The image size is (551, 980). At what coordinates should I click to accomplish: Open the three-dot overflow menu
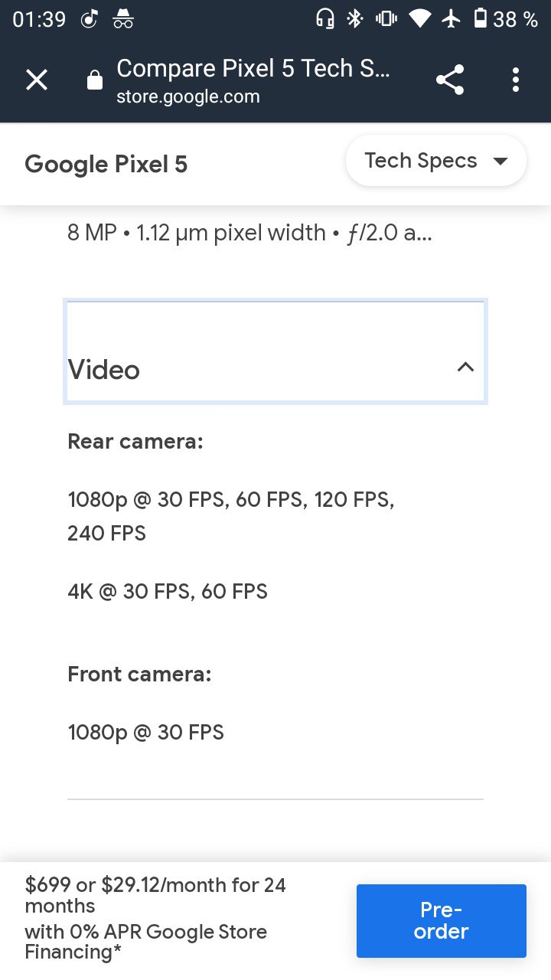coord(516,80)
